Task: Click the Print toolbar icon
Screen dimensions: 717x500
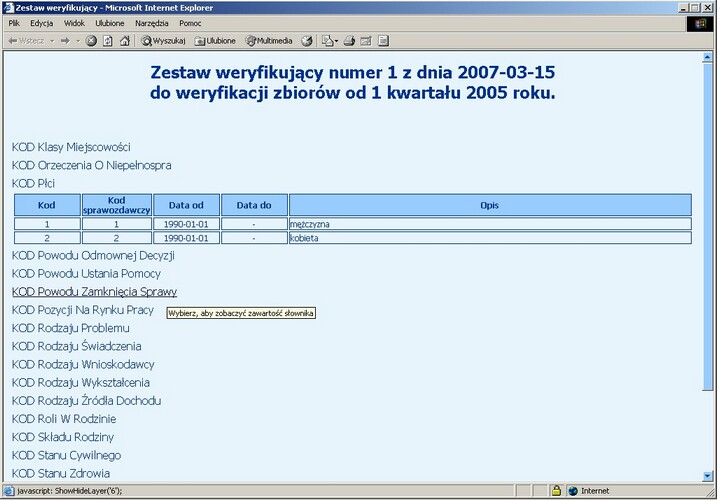Action: [x=349, y=41]
